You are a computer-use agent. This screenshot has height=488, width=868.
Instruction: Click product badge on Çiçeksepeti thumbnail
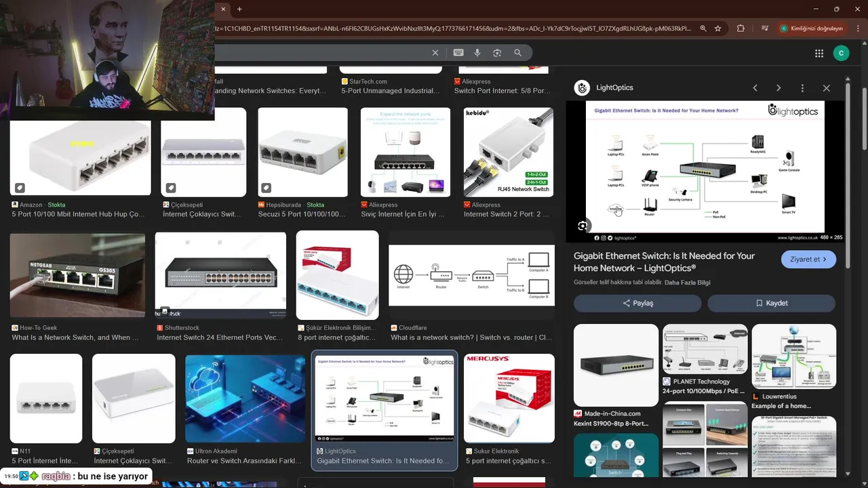tap(171, 188)
